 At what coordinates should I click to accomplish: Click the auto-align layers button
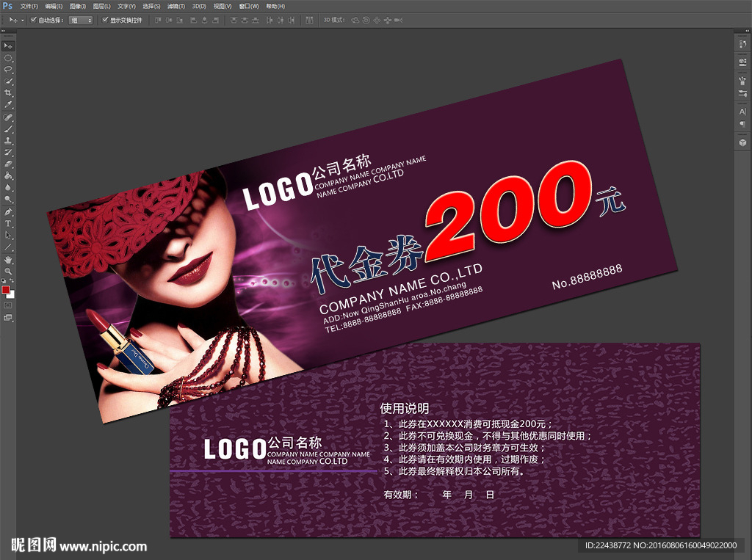(x=309, y=20)
